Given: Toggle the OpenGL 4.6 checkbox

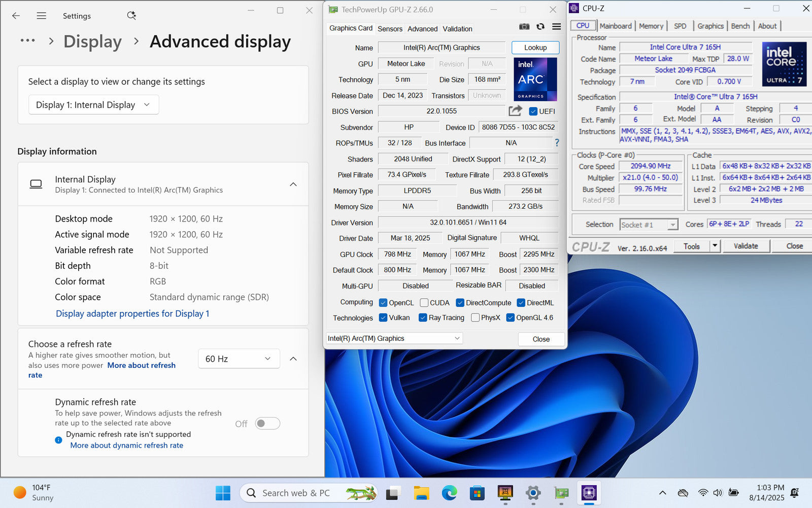Looking at the screenshot, I should [511, 317].
